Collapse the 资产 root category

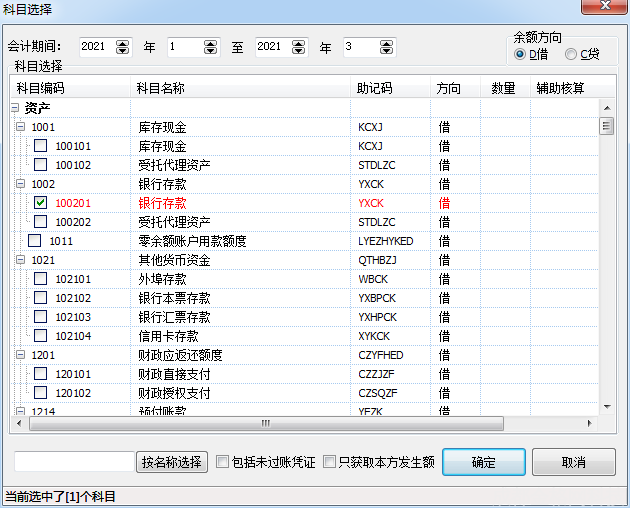[14, 108]
